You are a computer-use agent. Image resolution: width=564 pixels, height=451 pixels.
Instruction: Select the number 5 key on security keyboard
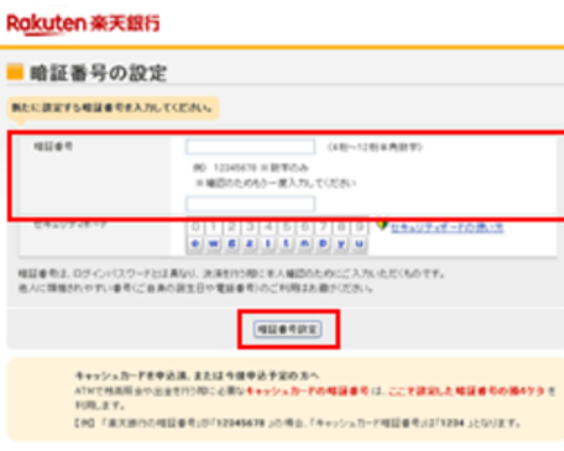(x=286, y=228)
